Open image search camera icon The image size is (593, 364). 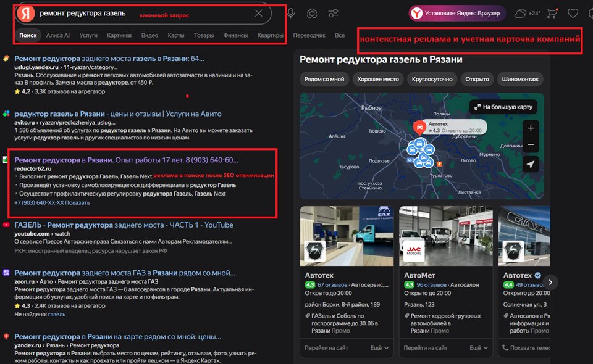311,14
